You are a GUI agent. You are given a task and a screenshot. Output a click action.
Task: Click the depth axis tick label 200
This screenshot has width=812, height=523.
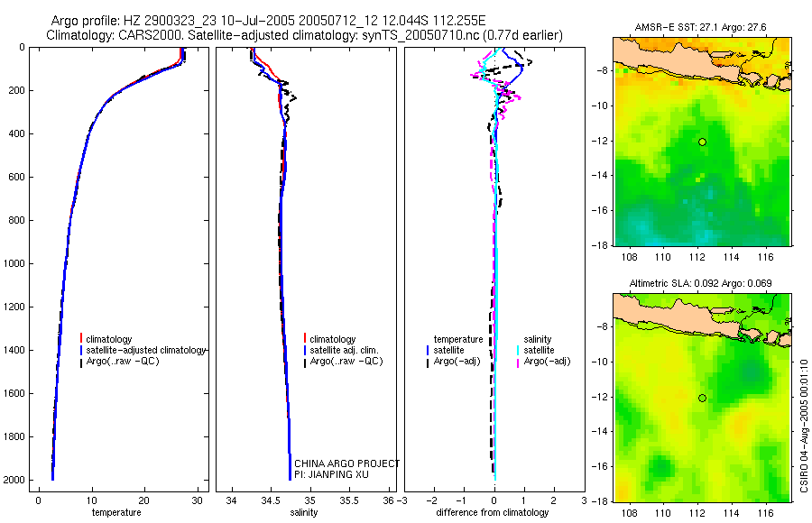coord(18,90)
